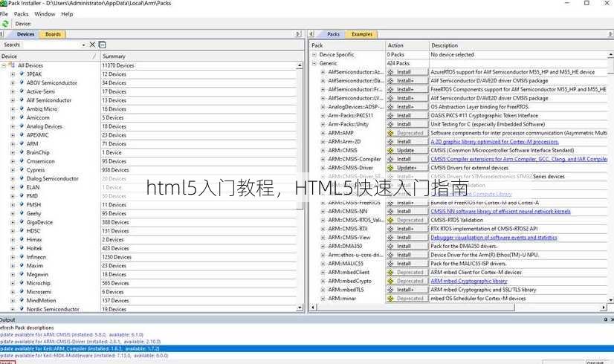Click the Infineon vendor icon
This screenshot has width=614, height=364.
click(22, 257)
